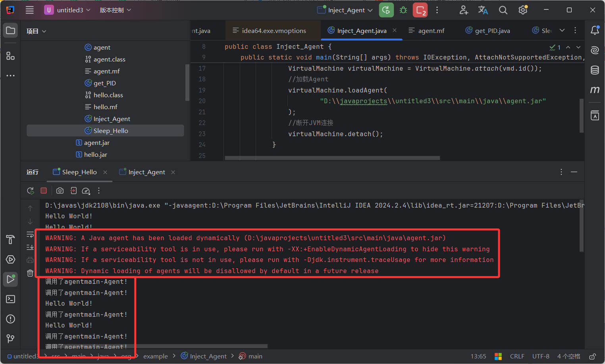Start debugging with the bug icon
The image size is (605, 364).
pos(403,10)
